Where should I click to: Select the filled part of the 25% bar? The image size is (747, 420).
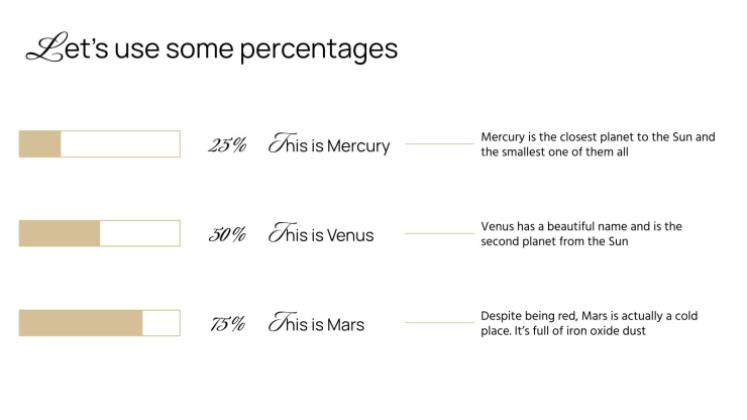(40, 144)
